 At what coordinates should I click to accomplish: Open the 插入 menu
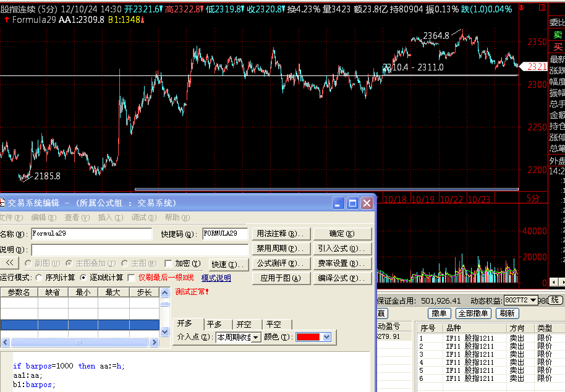point(111,218)
